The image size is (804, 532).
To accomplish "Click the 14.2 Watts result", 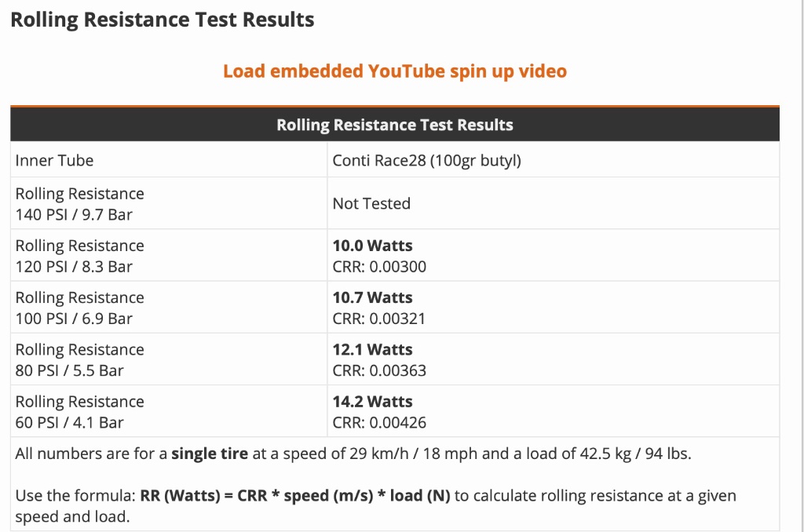I will pos(372,401).
